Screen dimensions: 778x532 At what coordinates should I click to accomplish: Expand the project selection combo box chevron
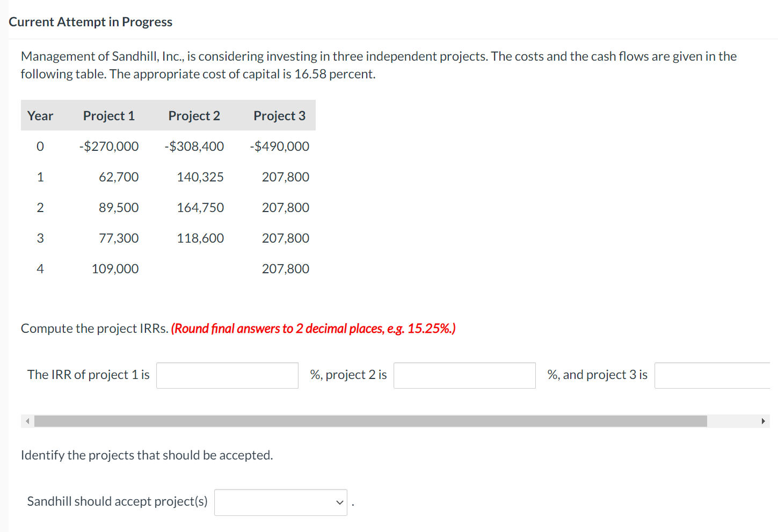339,502
